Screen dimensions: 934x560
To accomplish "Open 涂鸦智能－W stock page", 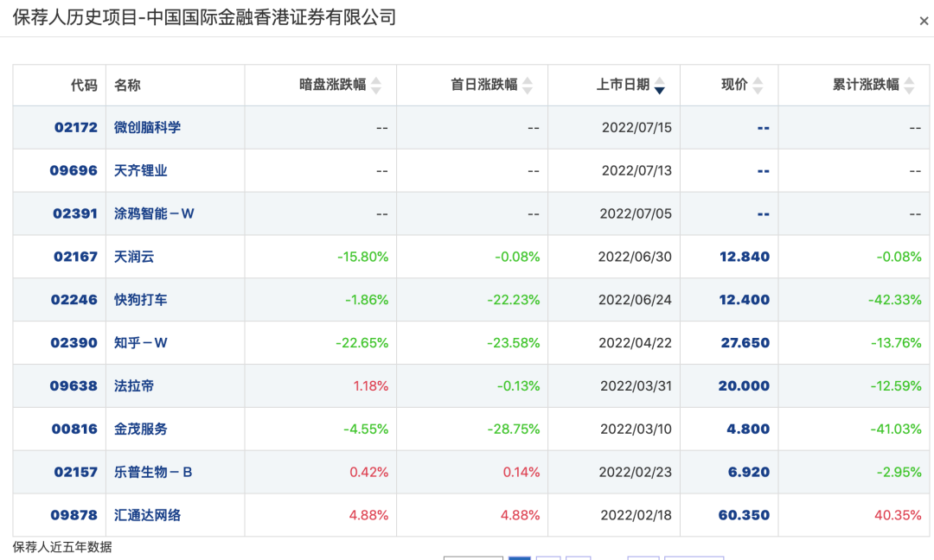I will (154, 213).
